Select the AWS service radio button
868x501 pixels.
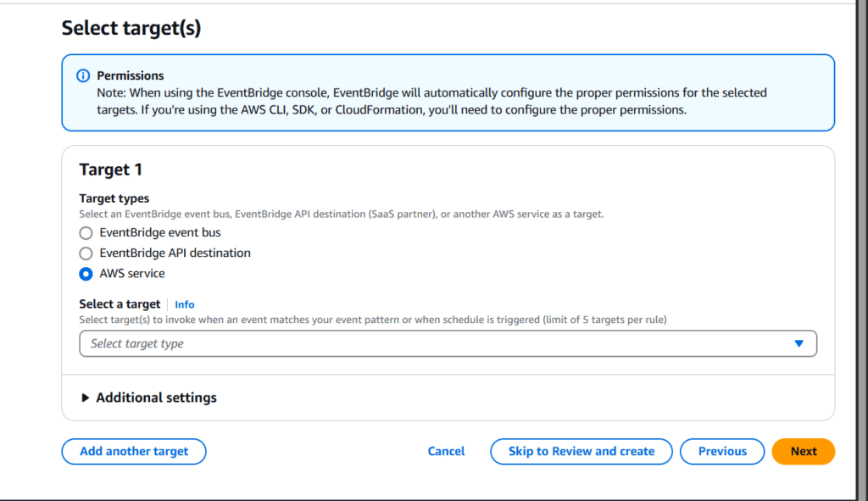pos(86,274)
